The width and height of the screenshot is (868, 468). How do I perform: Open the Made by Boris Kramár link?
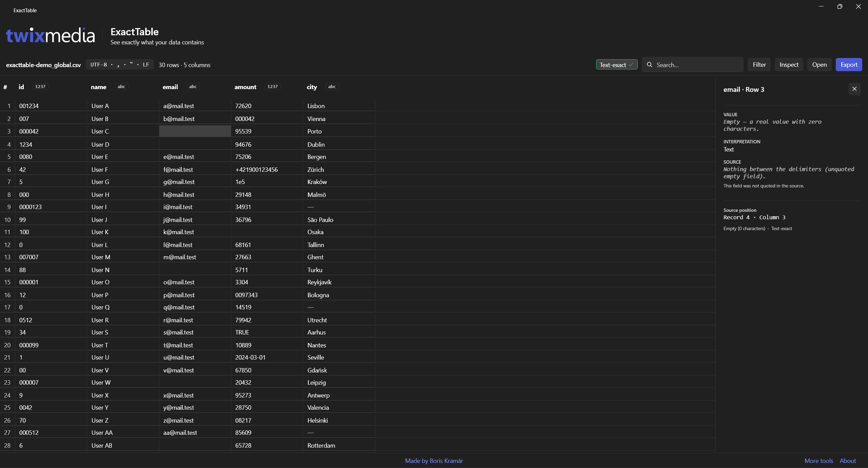[434, 461]
